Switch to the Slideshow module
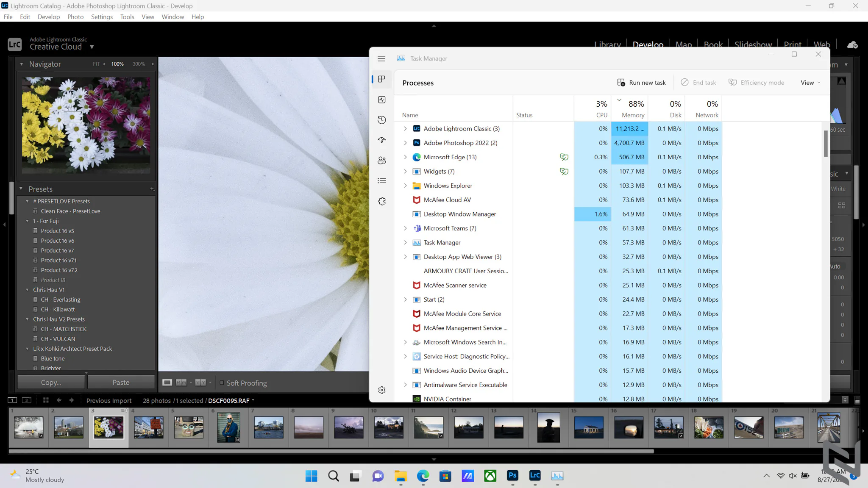The height and width of the screenshot is (488, 868). (753, 44)
